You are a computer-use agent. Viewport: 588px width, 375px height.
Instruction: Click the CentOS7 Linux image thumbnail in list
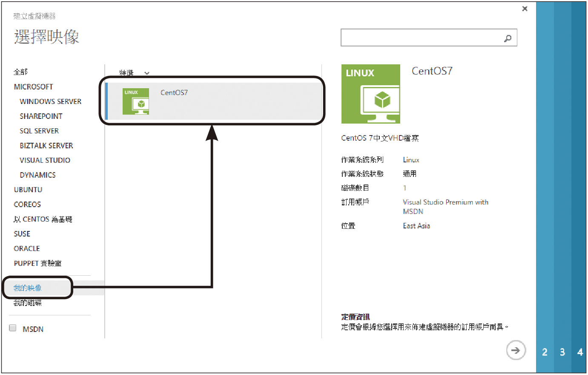[x=136, y=101]
